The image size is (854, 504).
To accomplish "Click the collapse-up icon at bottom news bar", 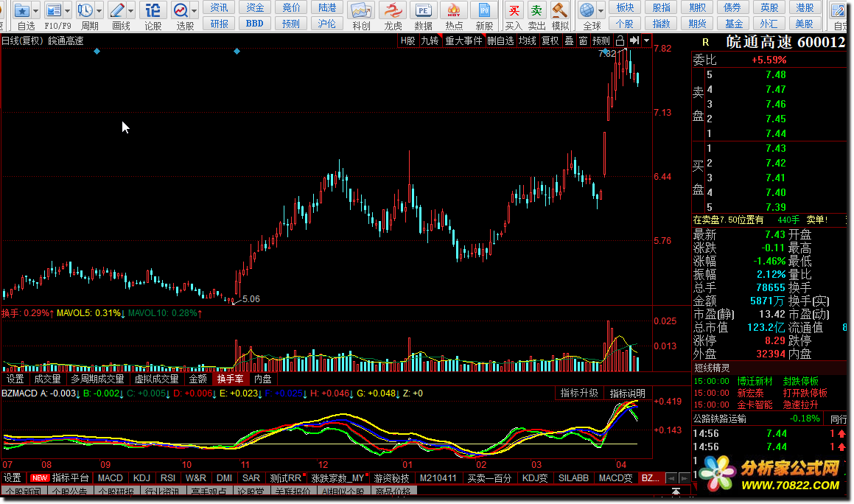I will [676, 491].
